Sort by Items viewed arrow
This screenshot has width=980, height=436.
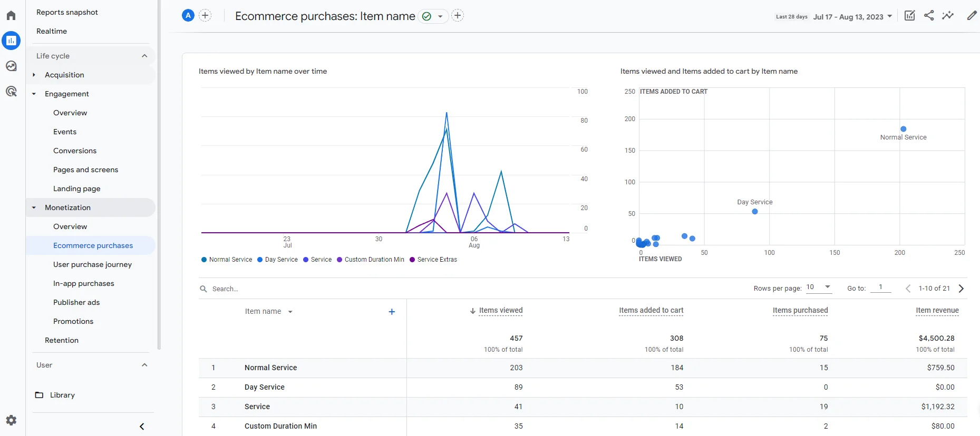(473, 311)
